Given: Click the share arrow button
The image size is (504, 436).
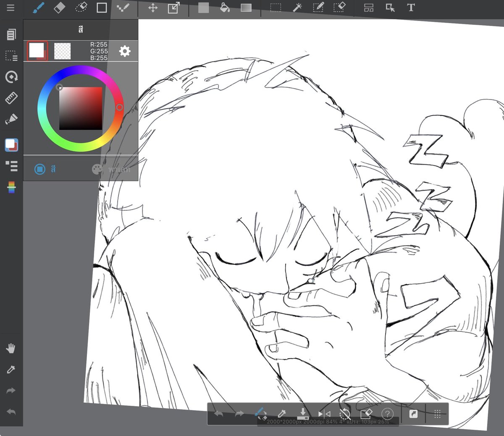Looking at the screenshot, I should (x=414, y=414).
